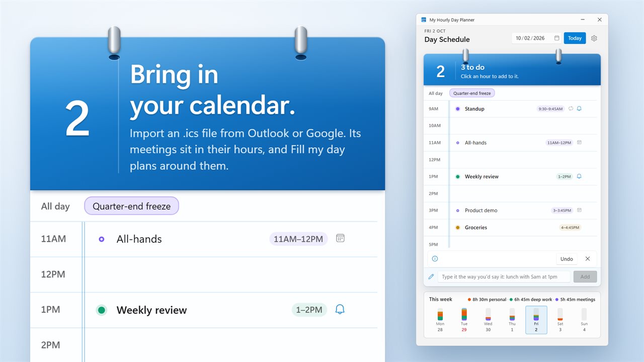This screenshot has width=644, height=362.
Task: Click the info icon beside Undo
Action: (435, 259)
